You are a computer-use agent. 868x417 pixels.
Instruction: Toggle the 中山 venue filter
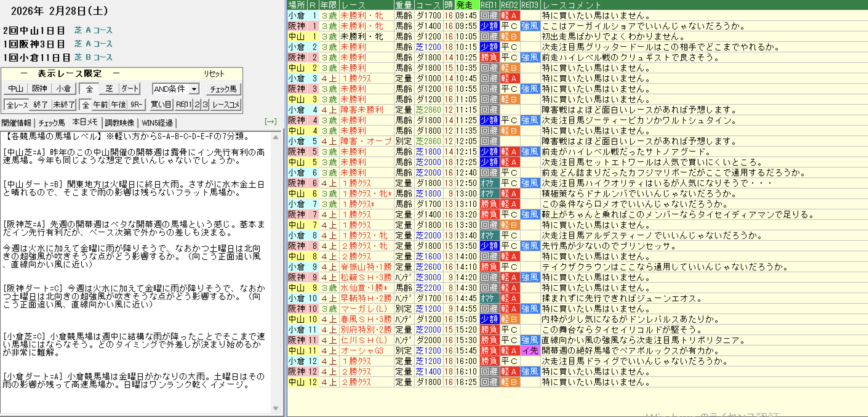[16, 89]
